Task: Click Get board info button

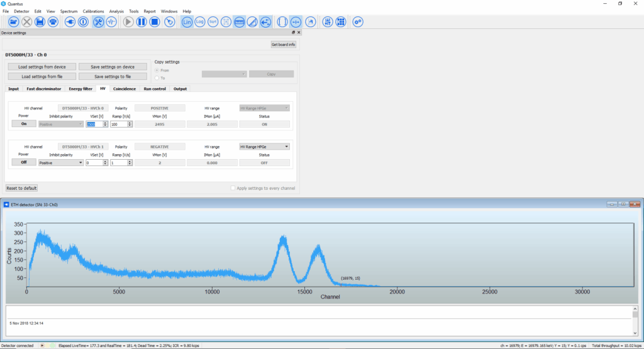Action: 283,45
